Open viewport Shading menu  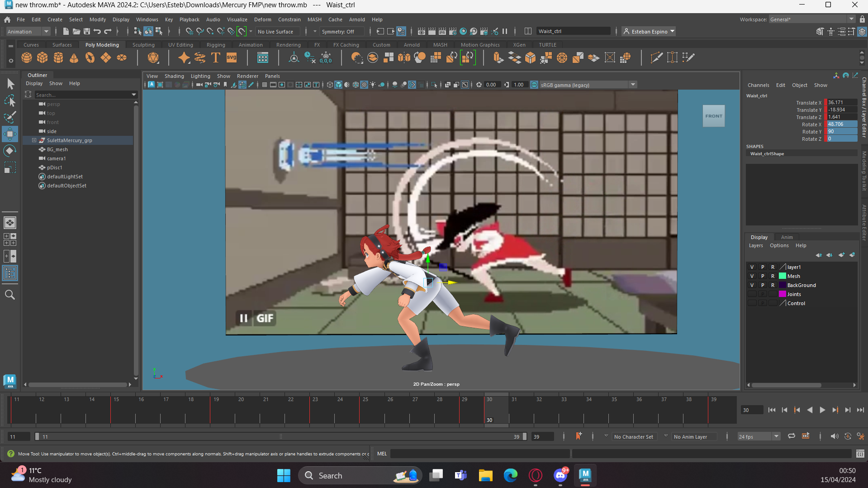(174, 76)
